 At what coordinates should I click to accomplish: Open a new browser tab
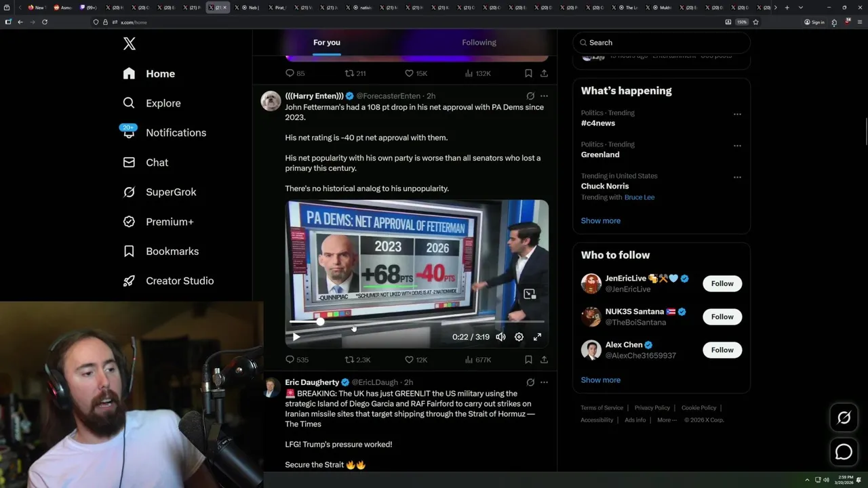point(787,7)
